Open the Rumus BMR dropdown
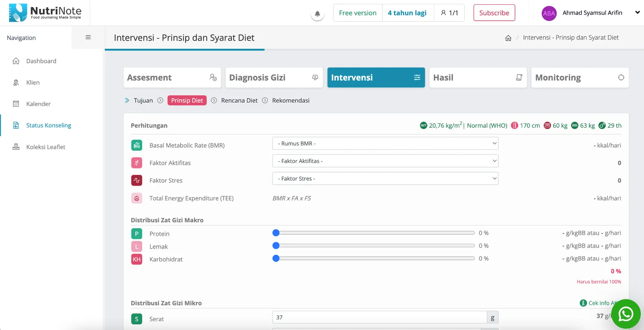Image resolution: width=644 pixels, height=330 pixels. click(x=385, y=143)
